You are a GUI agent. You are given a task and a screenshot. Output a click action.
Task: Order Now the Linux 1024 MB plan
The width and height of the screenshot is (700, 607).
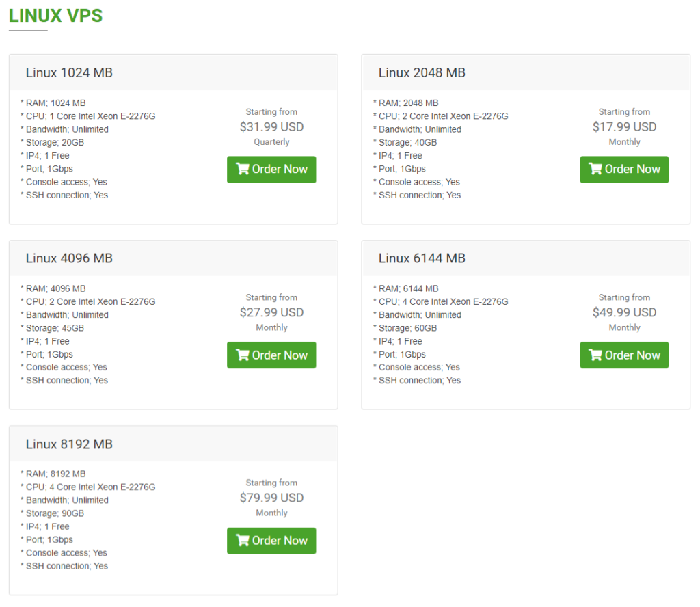point(271,169)
